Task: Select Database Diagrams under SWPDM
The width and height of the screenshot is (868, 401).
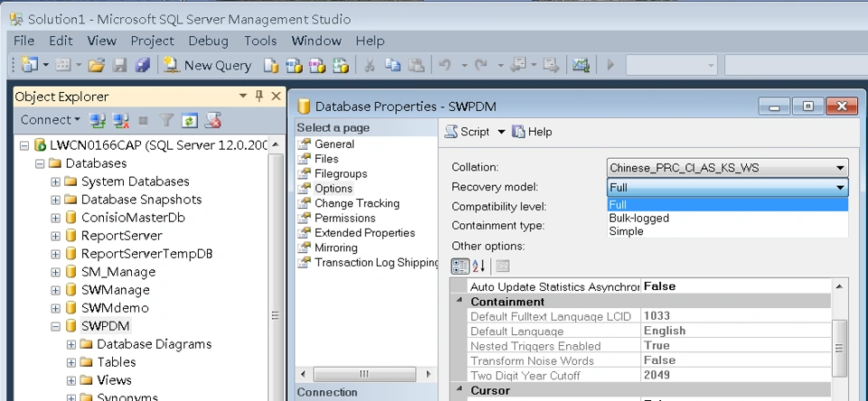Action: [x=154, y=344]
